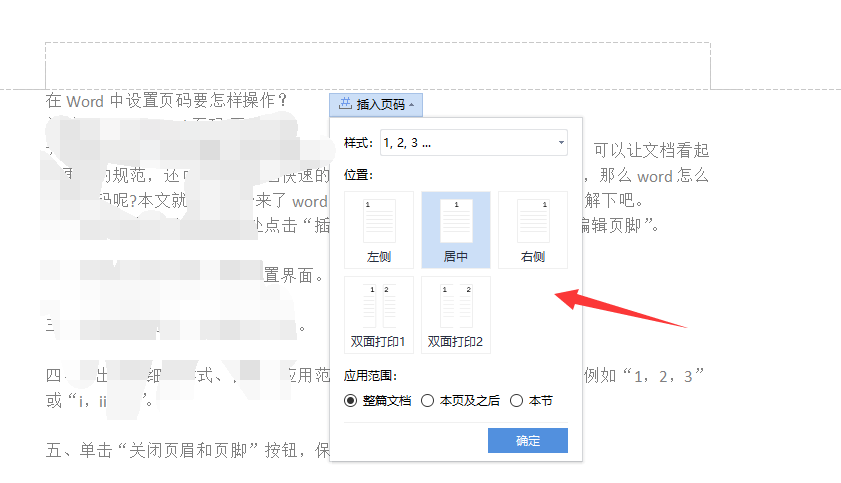This screenshot has height=483, width=841.
Task: Select the 居中 page number position
Action: pos(456,230)
